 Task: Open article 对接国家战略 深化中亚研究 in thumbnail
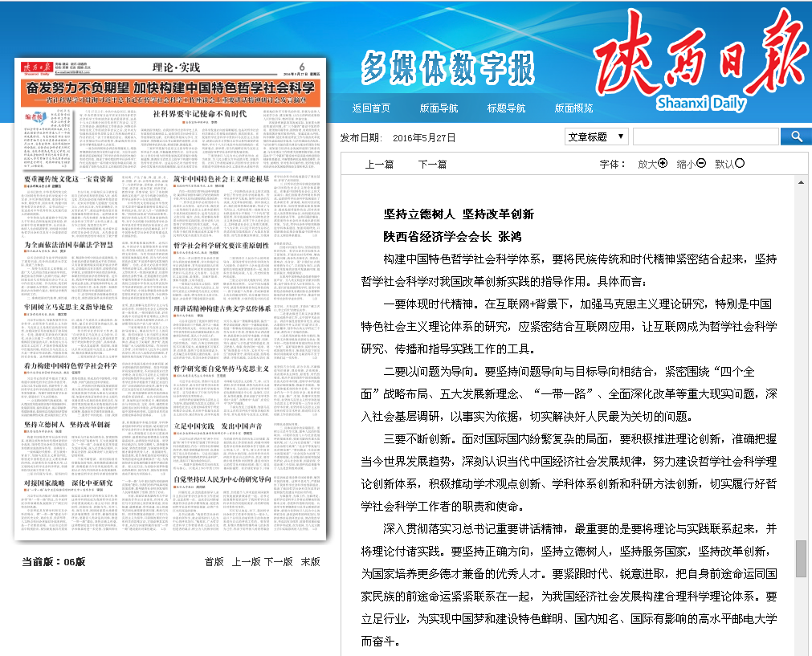[68, 483]
